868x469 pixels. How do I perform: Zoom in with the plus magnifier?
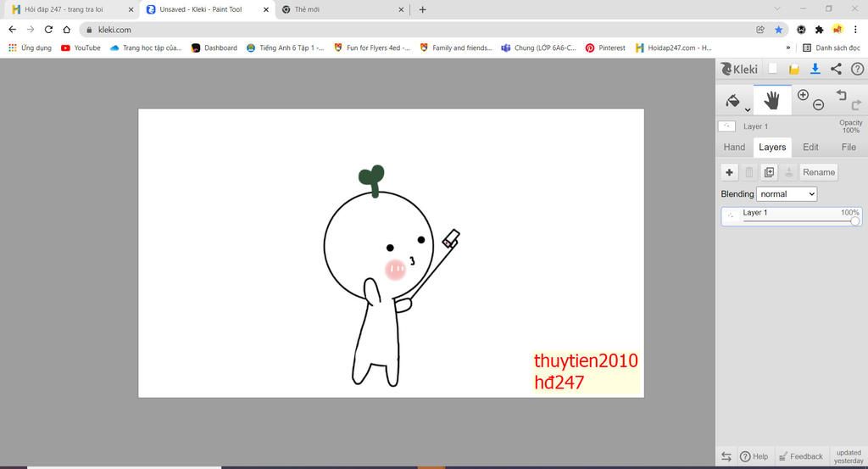point(803,95)
